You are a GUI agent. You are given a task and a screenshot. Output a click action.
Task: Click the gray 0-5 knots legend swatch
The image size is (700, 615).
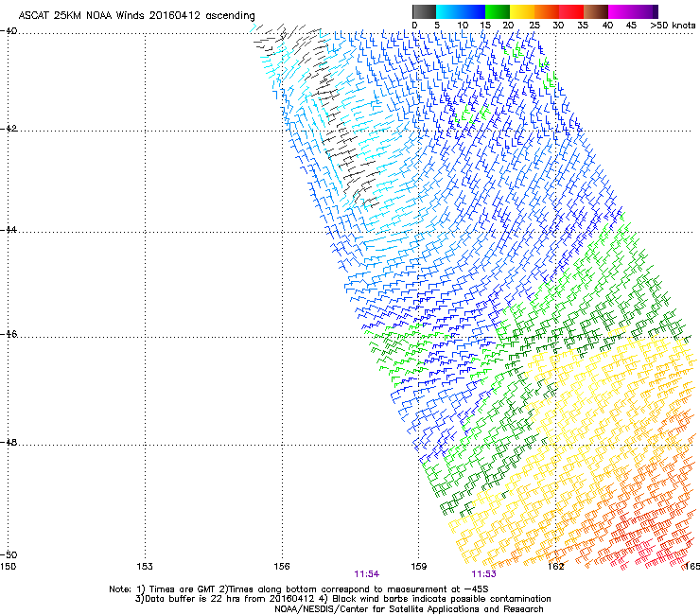click(424, 12)
